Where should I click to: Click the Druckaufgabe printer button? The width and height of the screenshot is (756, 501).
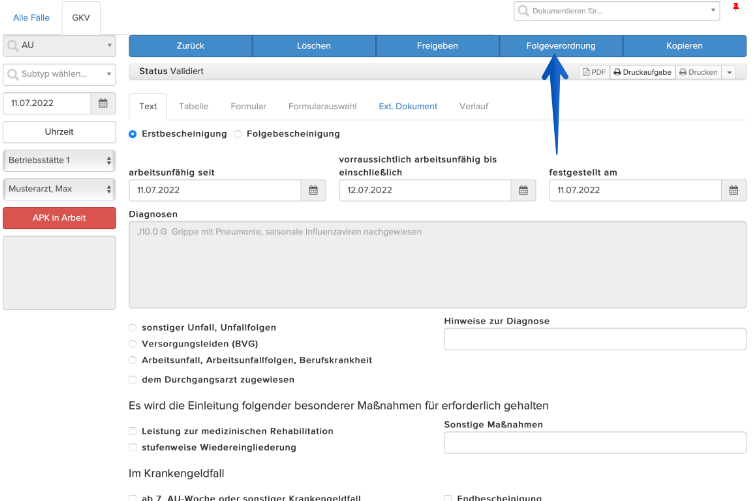pos(642,72)
